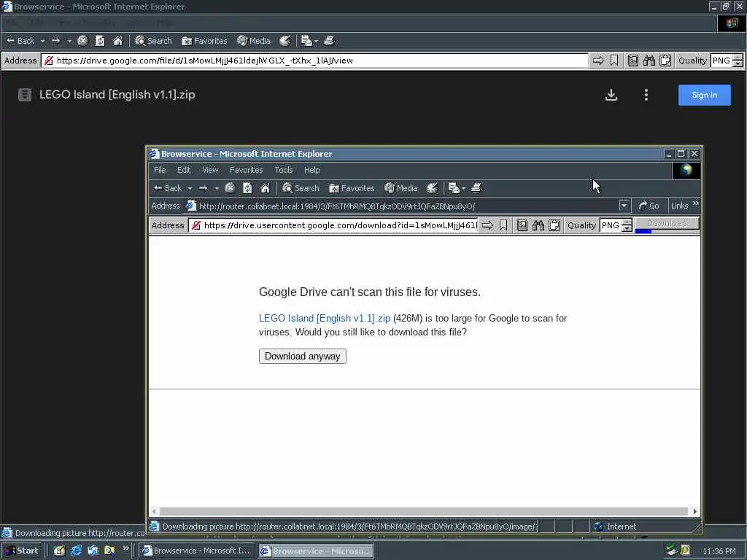Click horizontal scrollbar right arrow in front window
Screen dimensions: 747x560
[694, 511]
